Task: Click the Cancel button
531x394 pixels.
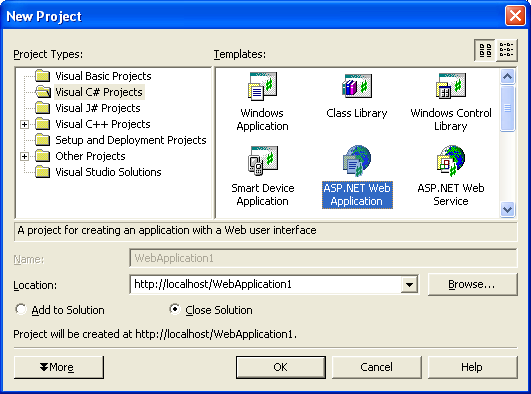Action: coord(377,367)
